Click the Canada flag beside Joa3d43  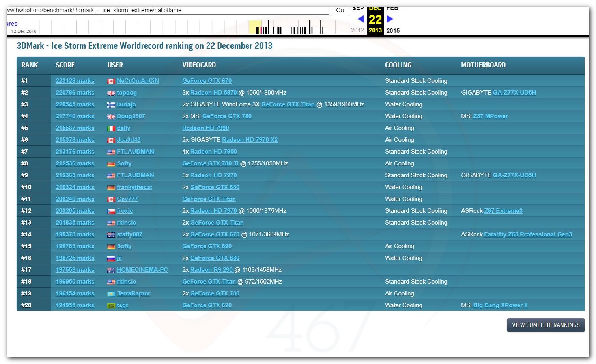click(111, 140)
